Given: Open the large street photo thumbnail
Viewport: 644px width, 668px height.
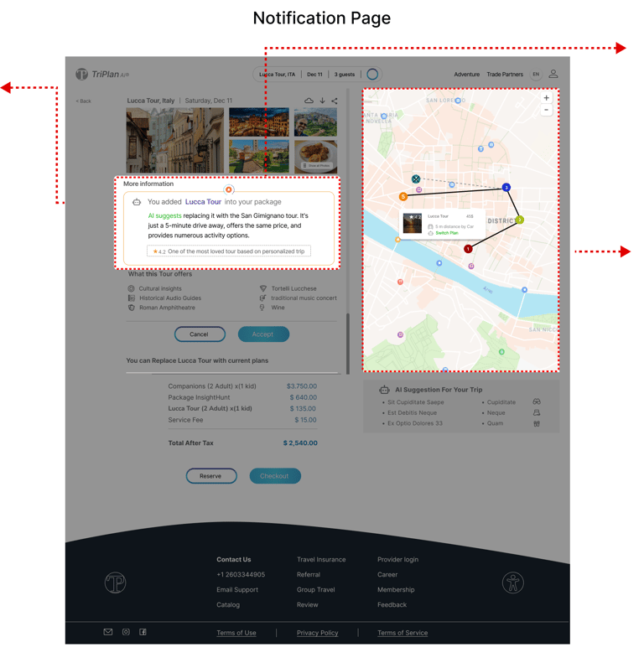Looking at the screenshot, I should pos(174,140).
